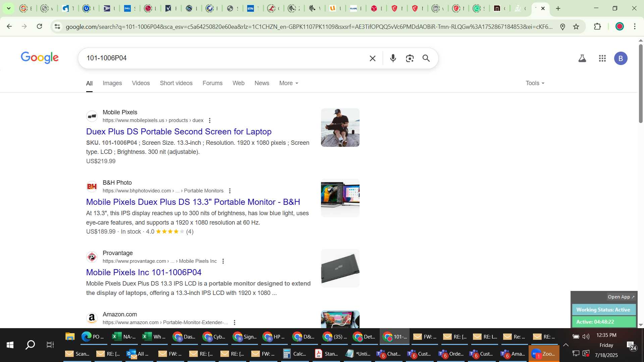Click the taskbar clock showing 12:35 PM
Image resolution: width=644 pixels, height=362 pixels.
tap(606, 335)
